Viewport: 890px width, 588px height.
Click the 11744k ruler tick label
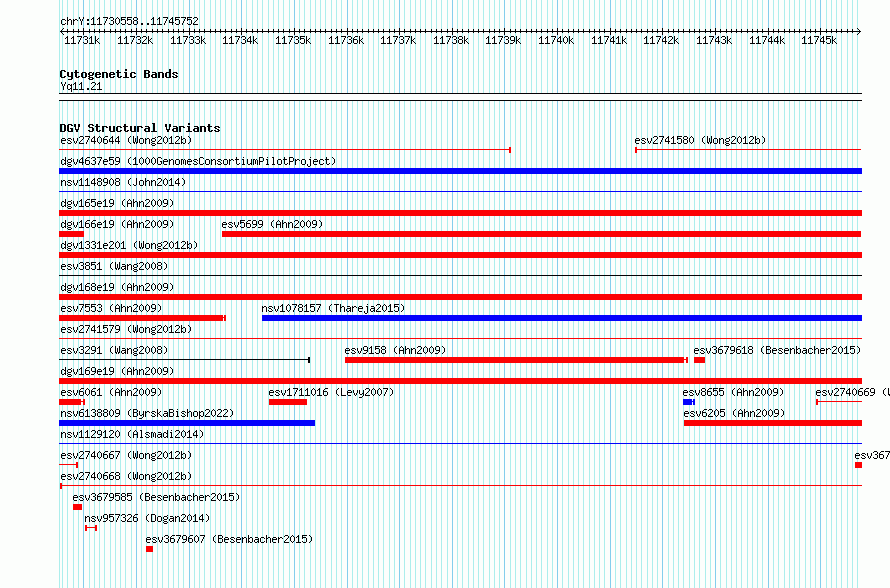pos(767,40)
